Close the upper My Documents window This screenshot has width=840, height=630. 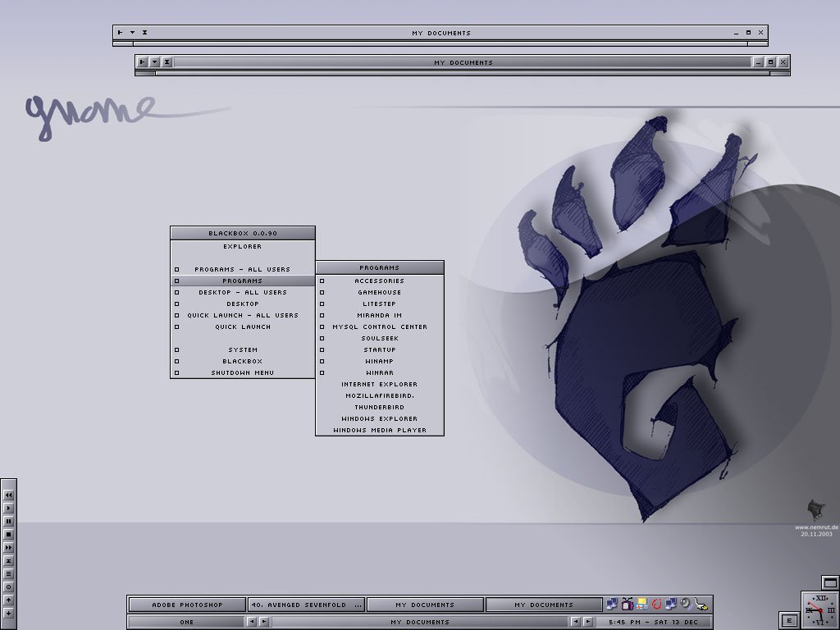pyautogui.click(x=760, y=33)
